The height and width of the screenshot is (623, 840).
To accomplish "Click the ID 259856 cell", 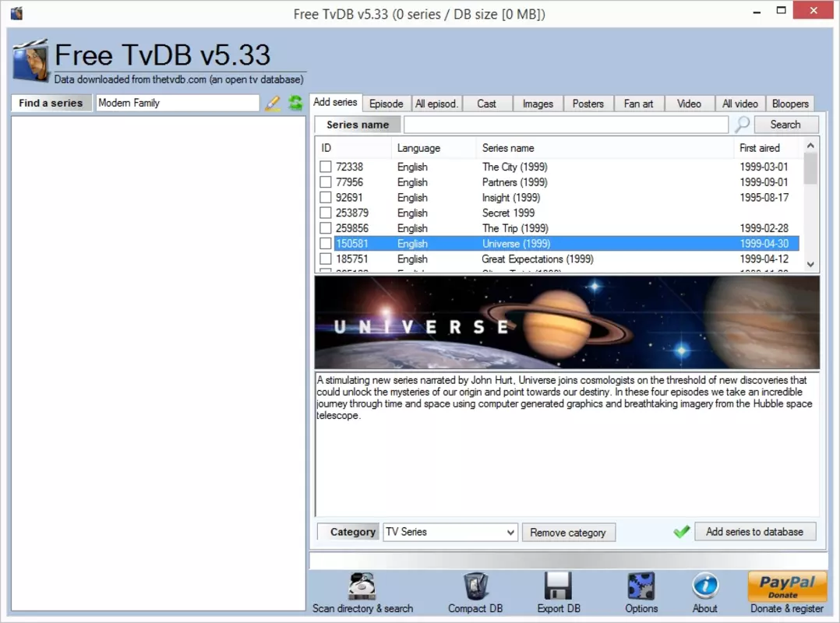I will [352, 228].
